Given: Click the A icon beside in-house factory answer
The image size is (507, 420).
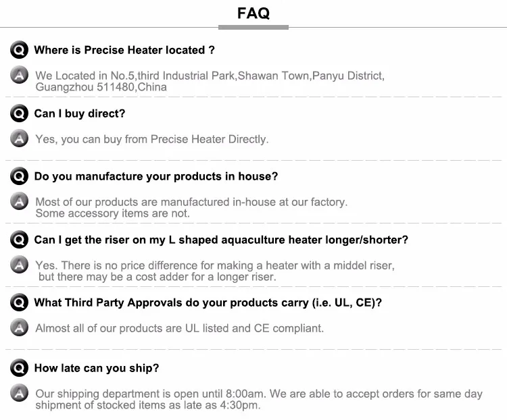Looking at the screenshot, I should [x=19, y=202].
